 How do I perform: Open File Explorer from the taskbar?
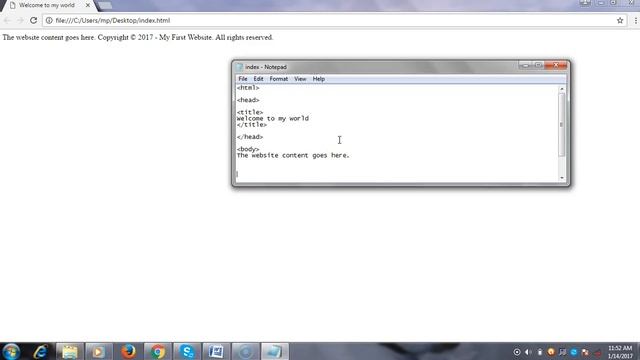point(69,351)
